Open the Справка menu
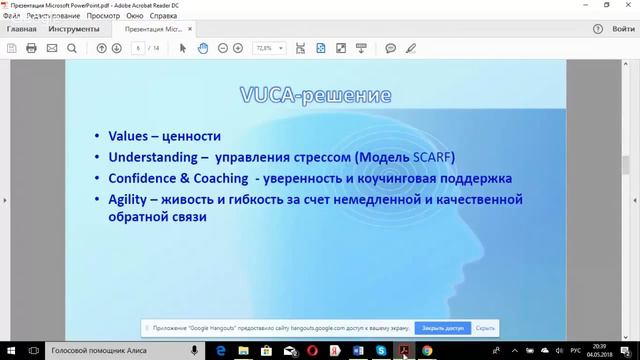The width and height of the screenshot is (640, 360). [163, 16]
